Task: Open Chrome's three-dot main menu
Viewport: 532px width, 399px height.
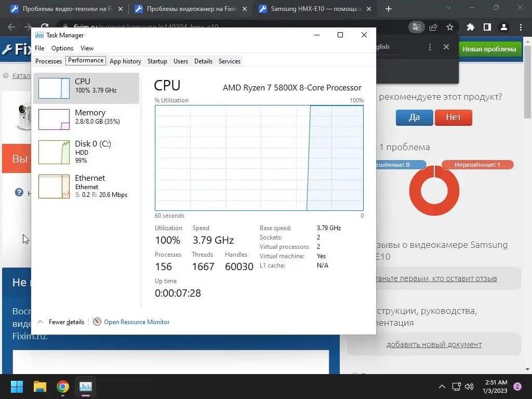Action: 521,27
